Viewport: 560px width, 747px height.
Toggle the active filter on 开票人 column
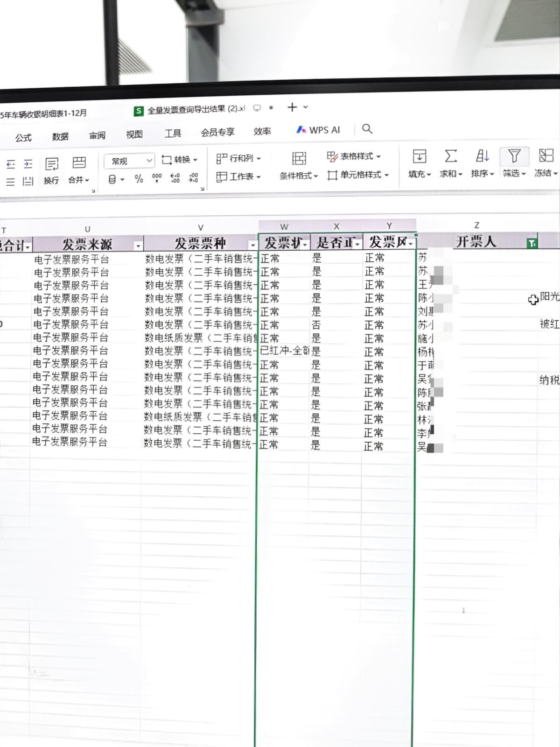(531, 243)
